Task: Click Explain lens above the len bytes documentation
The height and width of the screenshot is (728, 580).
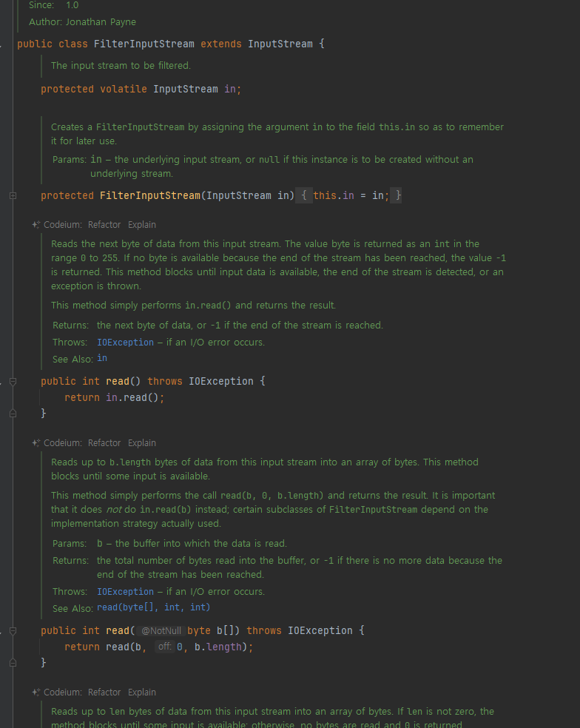Action: pos(141,692)
